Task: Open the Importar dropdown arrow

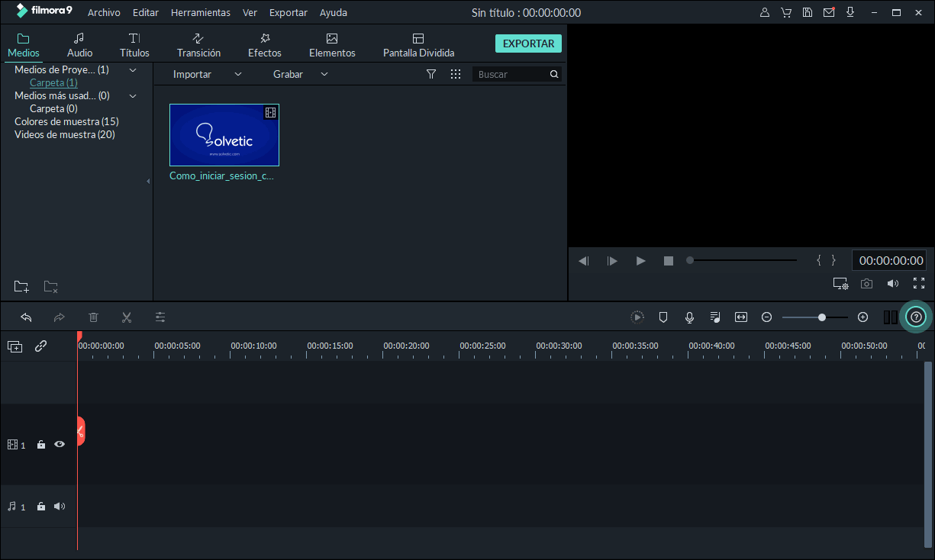Action: (x=237, y=74)
